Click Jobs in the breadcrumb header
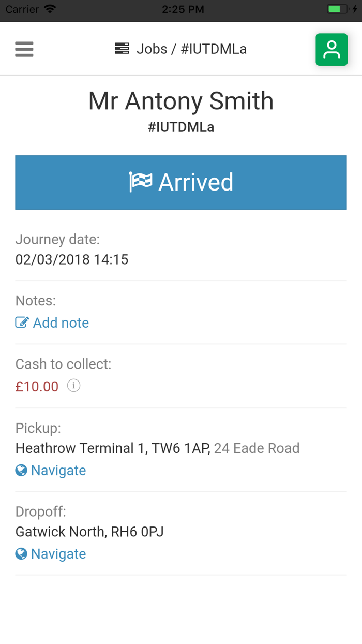The width and height of the screenshot is (362, 644). (152, 49)
